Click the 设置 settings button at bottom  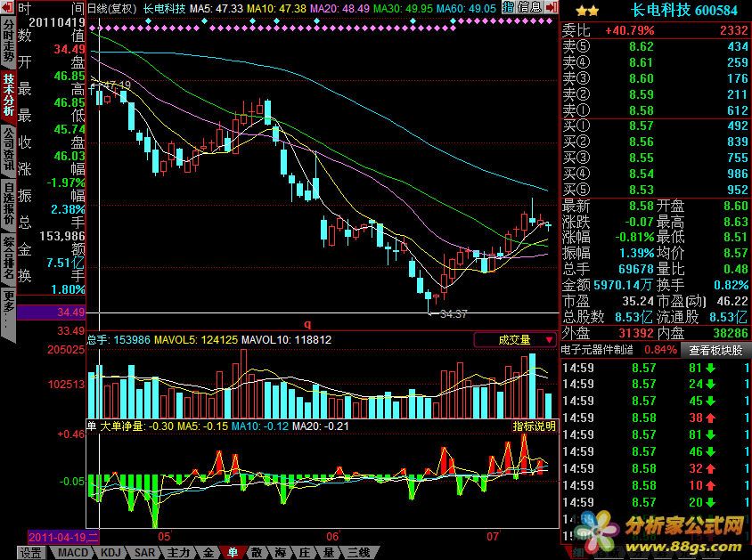31,553
